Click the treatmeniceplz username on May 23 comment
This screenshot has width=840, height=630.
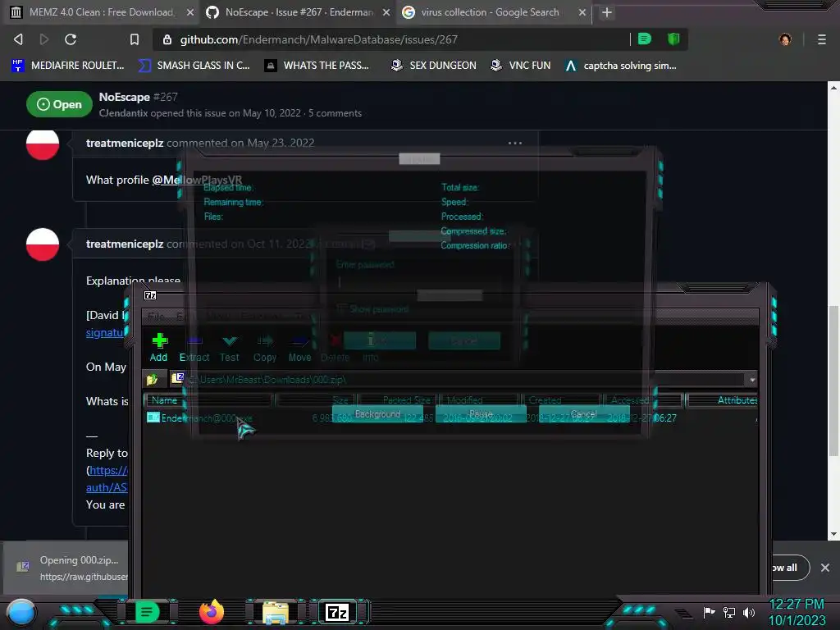pos(125,143)
